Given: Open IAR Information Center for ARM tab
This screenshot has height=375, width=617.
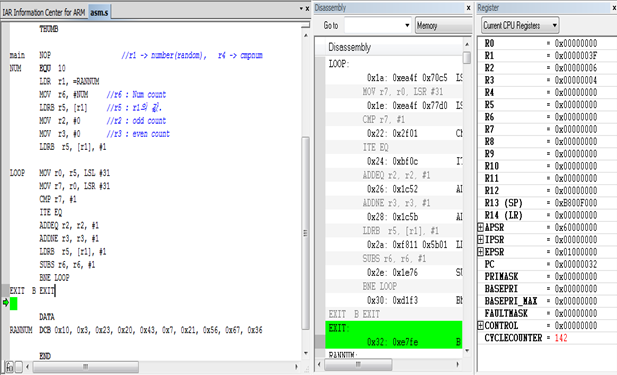Looking at the screenshot, I should pyautogui.click(x=44, y=12).
